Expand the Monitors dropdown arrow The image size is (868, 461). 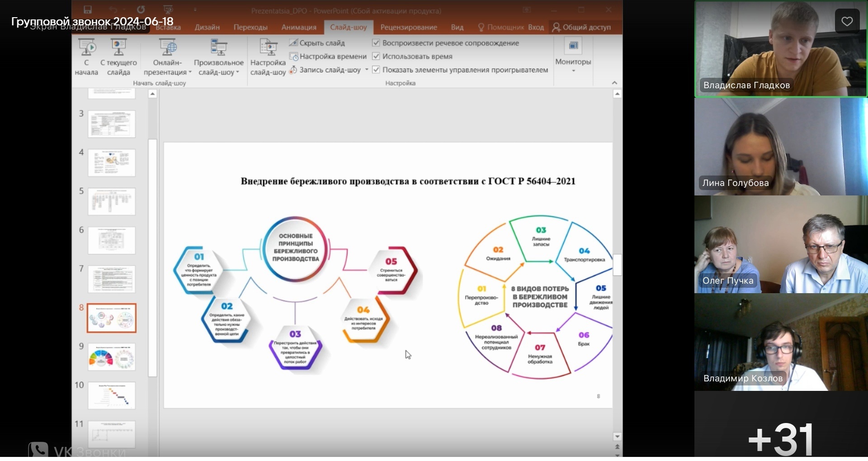(573, 71)
